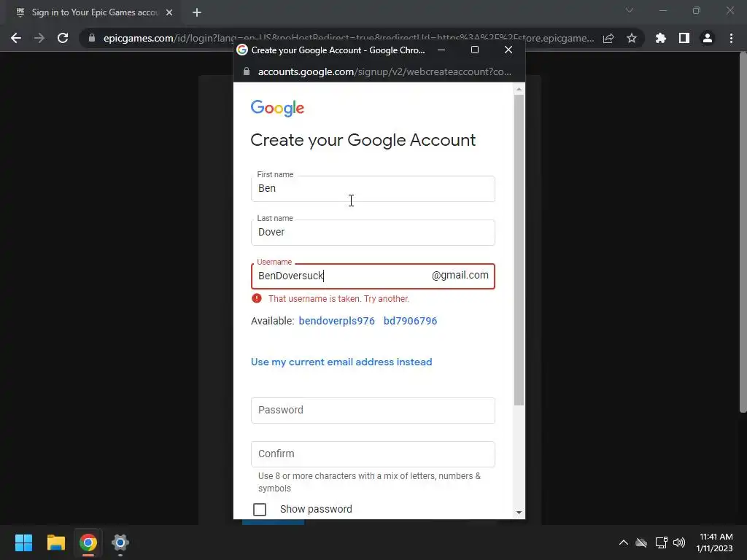The image size is (747, 560).
Task: Enable the Show password checkbox
Action: 260,510
